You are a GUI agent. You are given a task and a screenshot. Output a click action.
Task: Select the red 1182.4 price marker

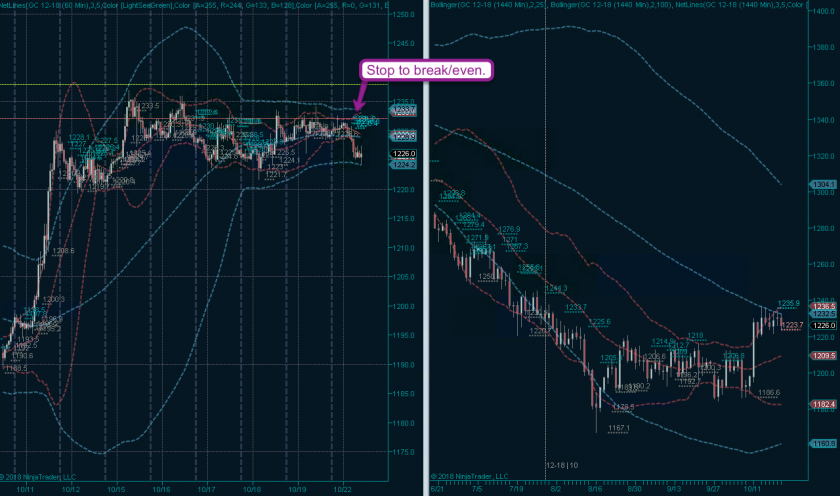tap(824, 402)
